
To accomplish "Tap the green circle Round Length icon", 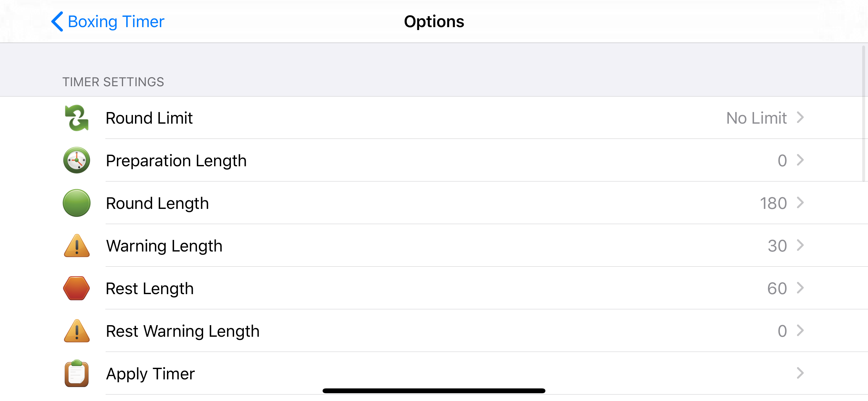I will pos(77,203).
